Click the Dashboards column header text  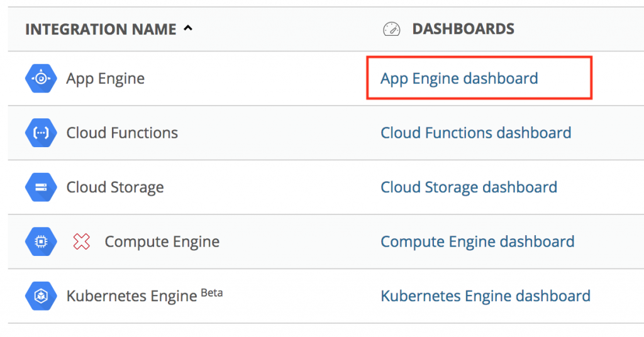click(463, 29)
